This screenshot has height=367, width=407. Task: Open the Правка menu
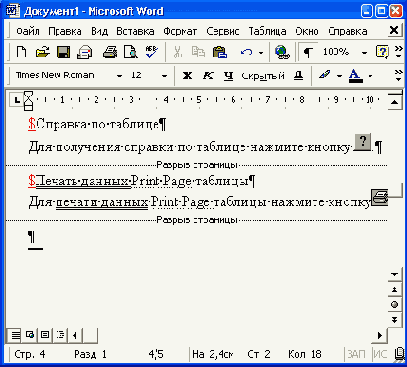(65, 31)
